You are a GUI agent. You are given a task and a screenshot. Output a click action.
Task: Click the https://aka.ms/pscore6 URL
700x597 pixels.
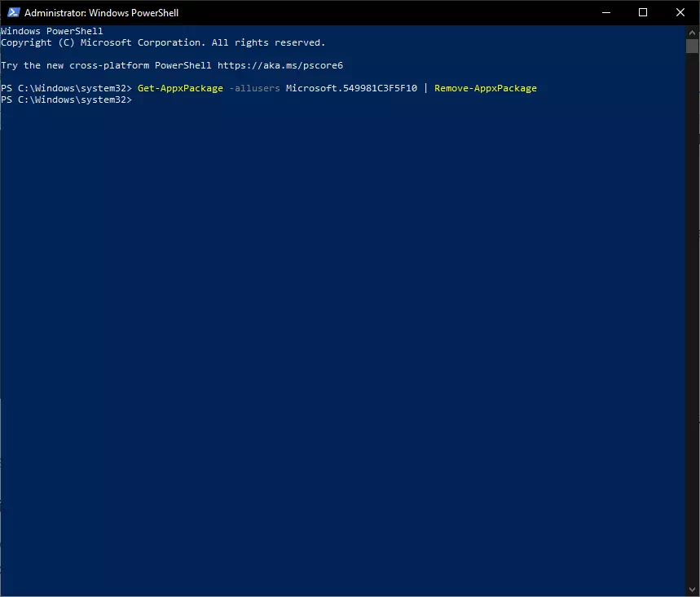tap(286, 65)
